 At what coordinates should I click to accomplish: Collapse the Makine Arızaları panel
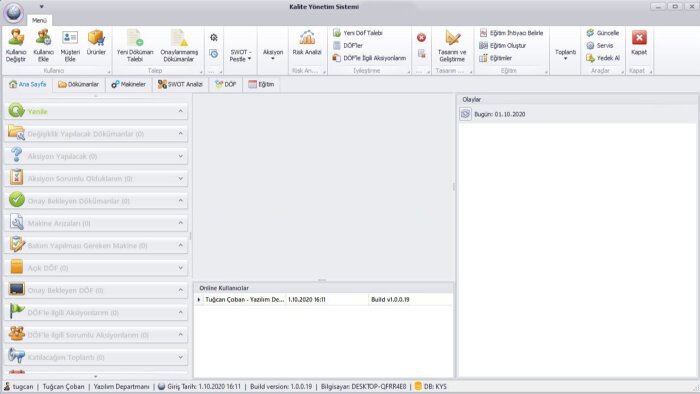pyautogui.click(x=180, y=223)
